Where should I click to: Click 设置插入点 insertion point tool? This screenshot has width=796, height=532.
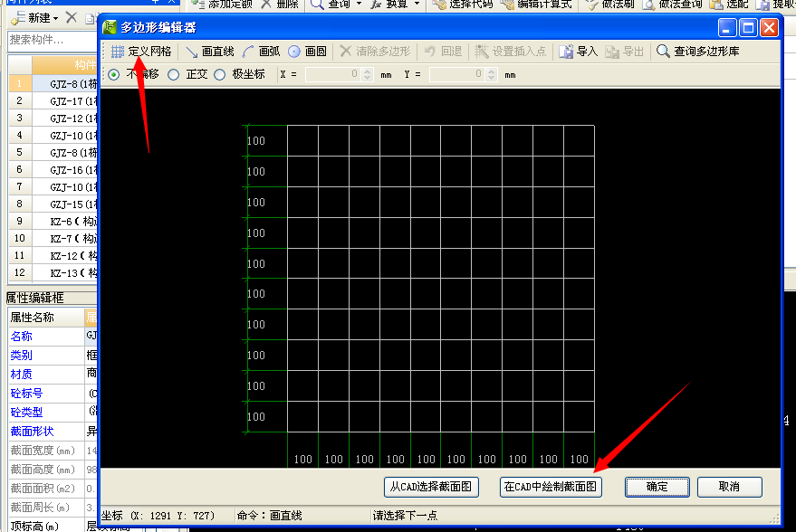point(510,52)
